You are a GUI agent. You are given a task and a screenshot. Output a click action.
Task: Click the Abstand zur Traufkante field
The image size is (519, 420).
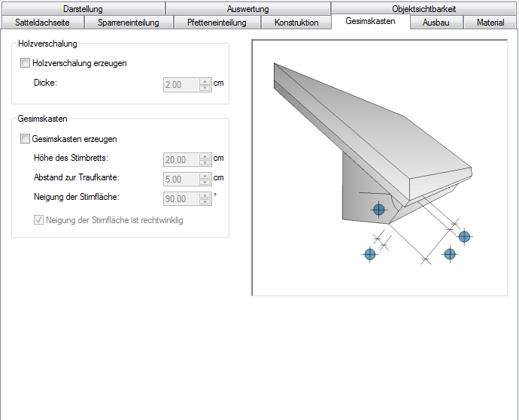point(181,180)
